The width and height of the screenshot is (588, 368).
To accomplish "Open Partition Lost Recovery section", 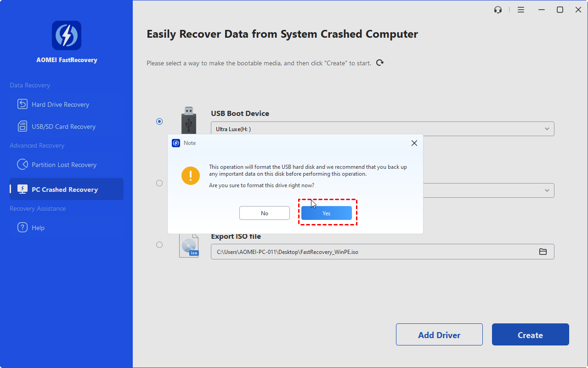I will tap(64, 165).
